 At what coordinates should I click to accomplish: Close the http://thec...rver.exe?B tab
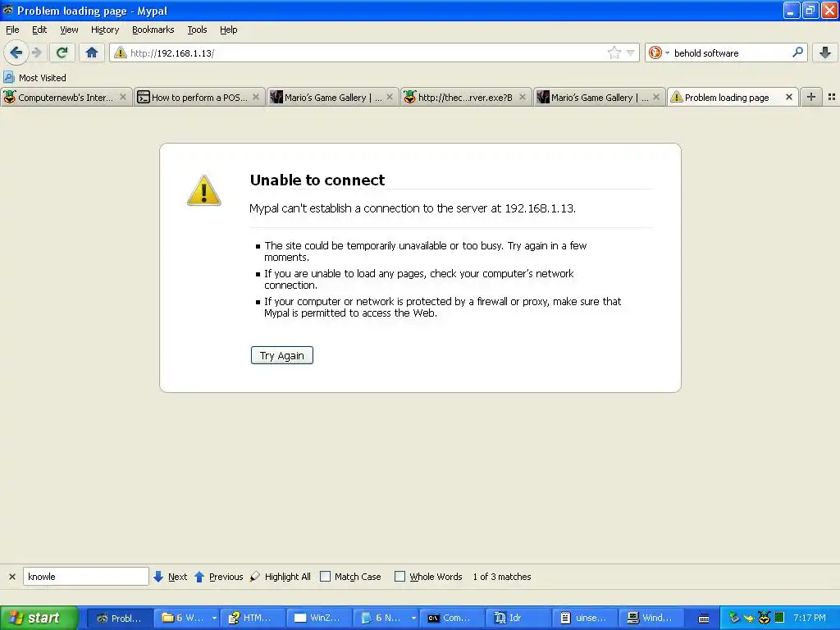click(x=523, y=97)
